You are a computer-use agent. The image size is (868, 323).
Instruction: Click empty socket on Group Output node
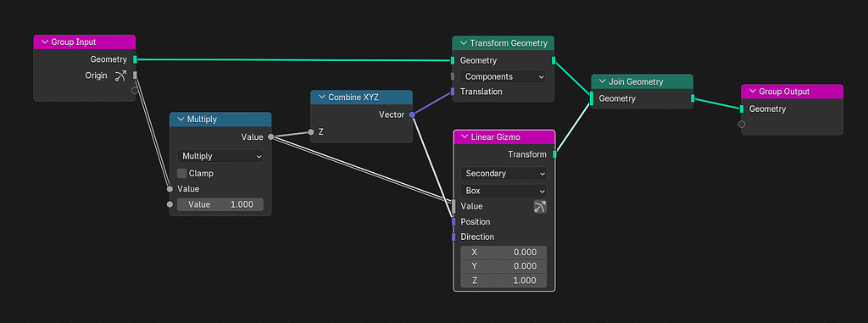[742, 124]
